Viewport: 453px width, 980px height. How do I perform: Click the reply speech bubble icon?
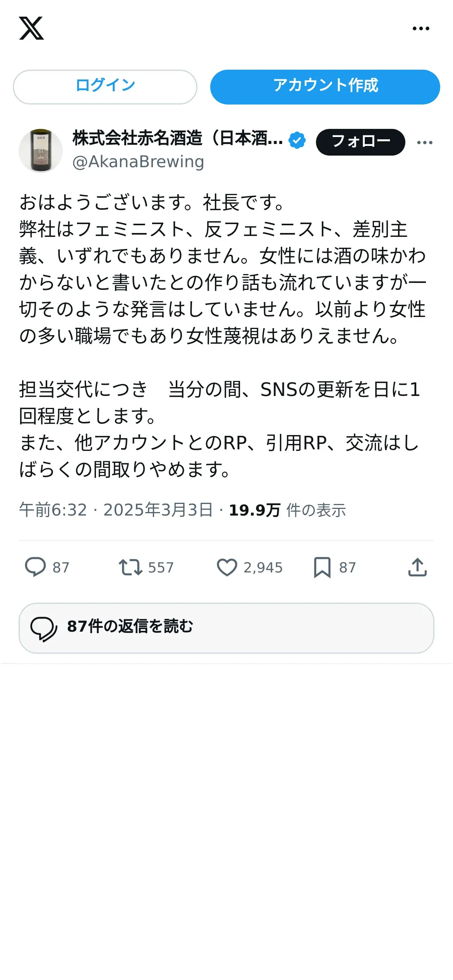coord(36,567)
